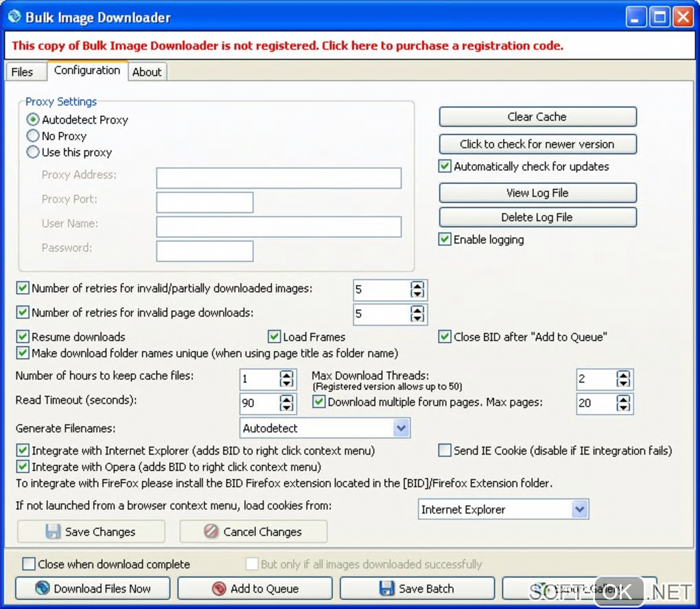This screenshot has width=700, height=609.
Task: Click Download Files Now button
Action: pos(93,588)
